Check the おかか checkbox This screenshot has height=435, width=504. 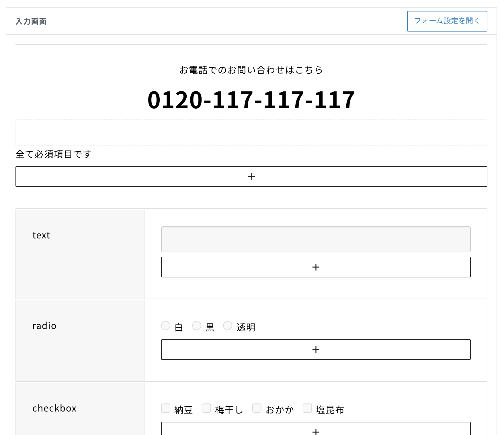click(257, 408)
